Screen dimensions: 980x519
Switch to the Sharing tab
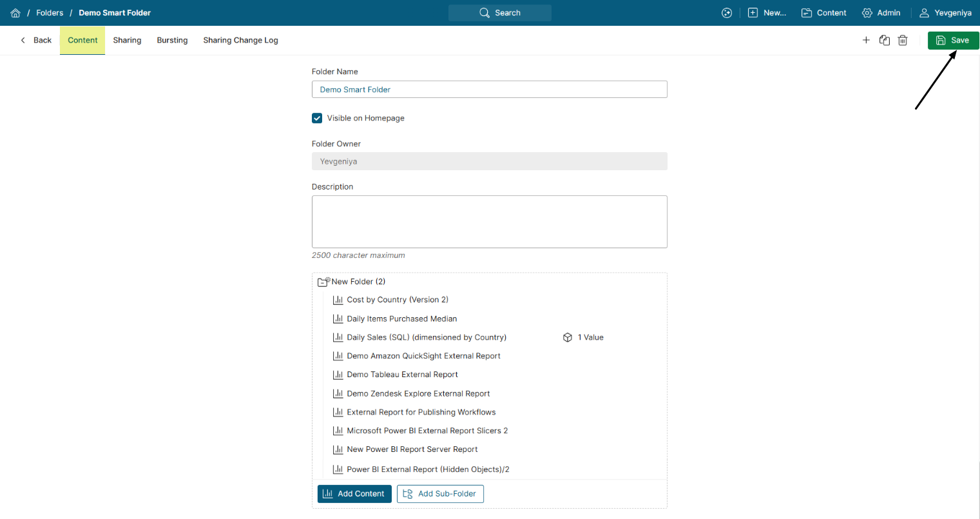pos(127,40)
